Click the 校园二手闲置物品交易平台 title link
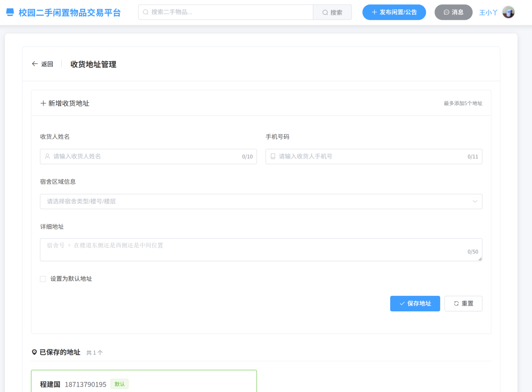The image size is (532, 392). pyautogui.click(x=70, y=12)
